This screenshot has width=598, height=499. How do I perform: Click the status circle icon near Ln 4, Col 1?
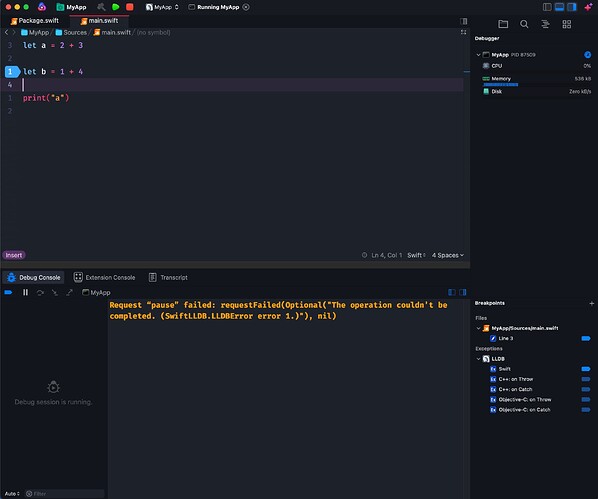pyautogui.click(x=365, y=255)
